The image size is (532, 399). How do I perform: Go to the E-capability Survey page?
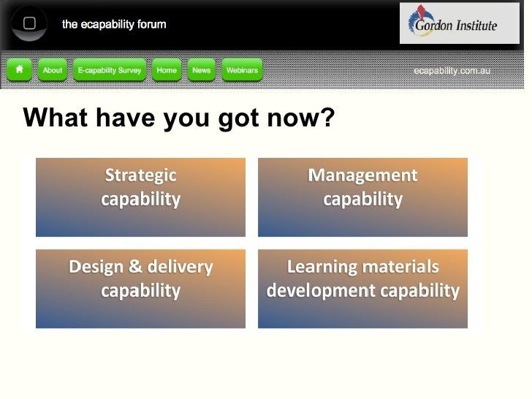110,70
